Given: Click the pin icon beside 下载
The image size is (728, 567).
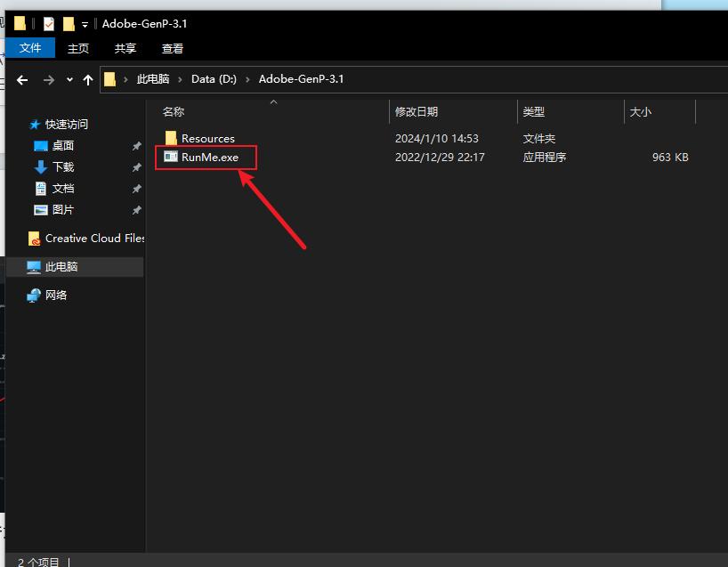Looking at the screenshot, I should coord(136,167).
